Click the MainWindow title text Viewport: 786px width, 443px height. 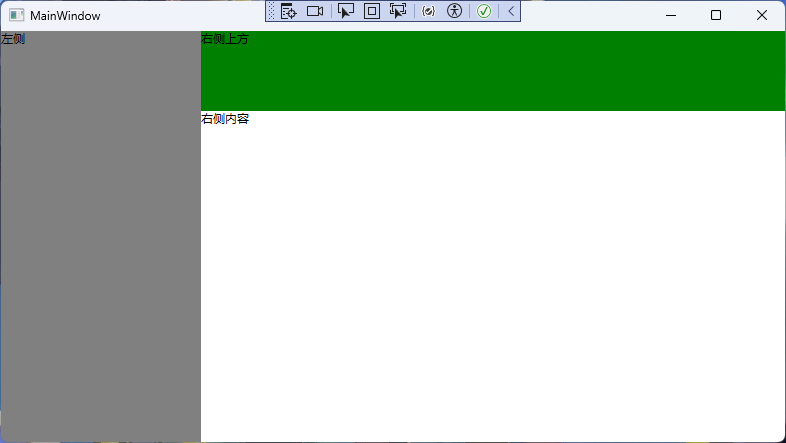[x=65, y=16]
